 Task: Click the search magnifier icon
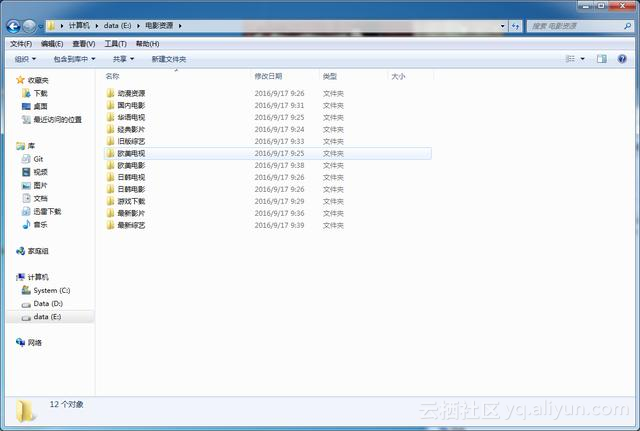click(627, 26)
